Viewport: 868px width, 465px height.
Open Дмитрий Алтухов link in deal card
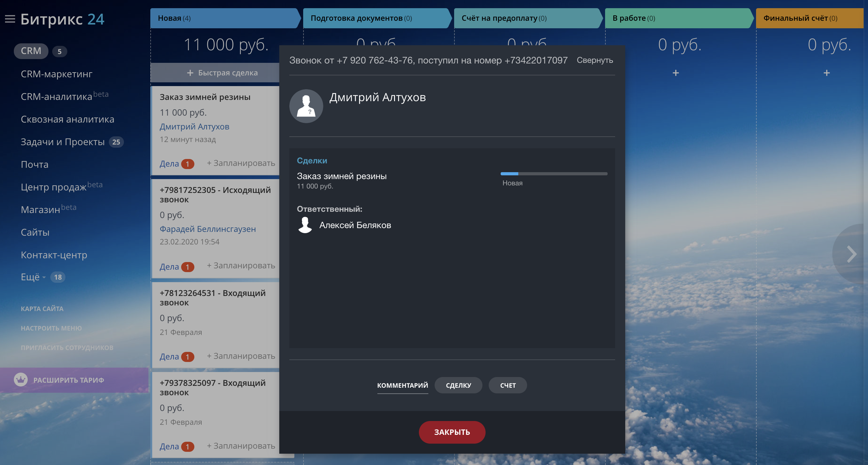[194, 127]
